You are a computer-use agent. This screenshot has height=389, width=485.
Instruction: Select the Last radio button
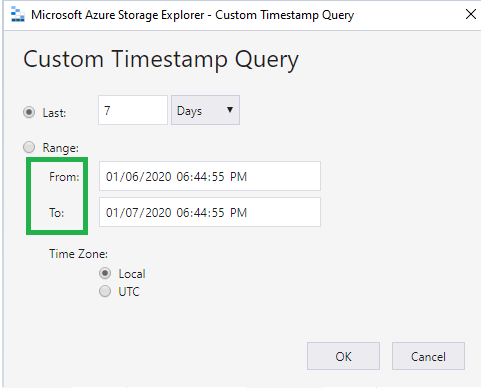(x=29, y=112)
